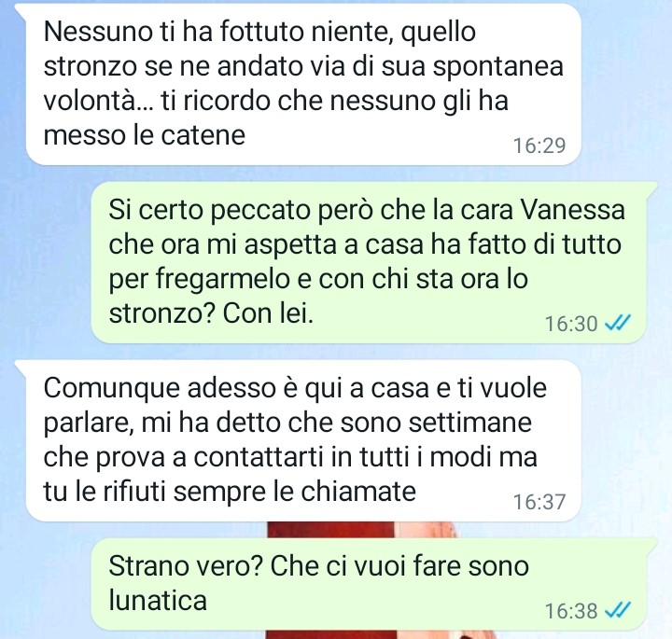
Task: Click the word "catene" in the first message
Action: click(x=203, y=135)
